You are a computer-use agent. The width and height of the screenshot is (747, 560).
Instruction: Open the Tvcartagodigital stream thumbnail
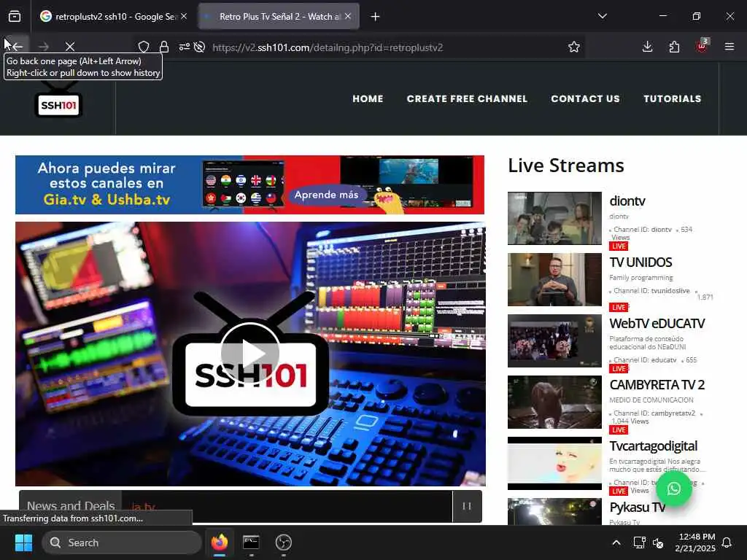point(554,463)
